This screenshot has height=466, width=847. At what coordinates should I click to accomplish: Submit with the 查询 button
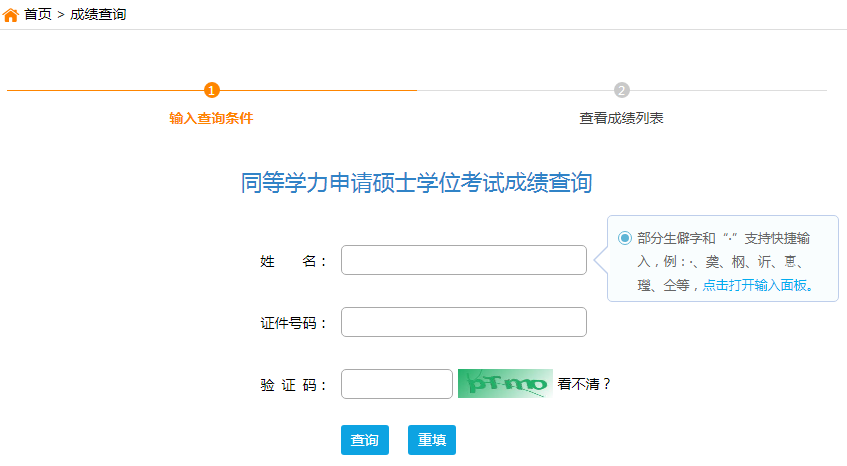tap(365, 440)
